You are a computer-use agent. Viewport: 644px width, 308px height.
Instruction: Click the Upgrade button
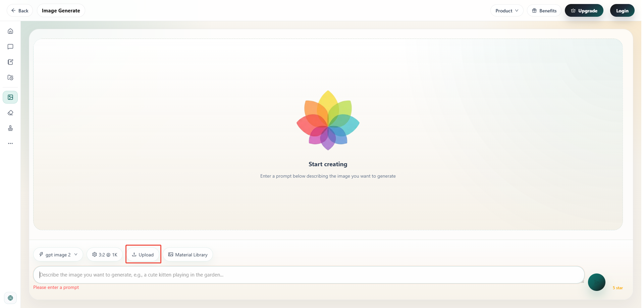(x=584, y=11)
